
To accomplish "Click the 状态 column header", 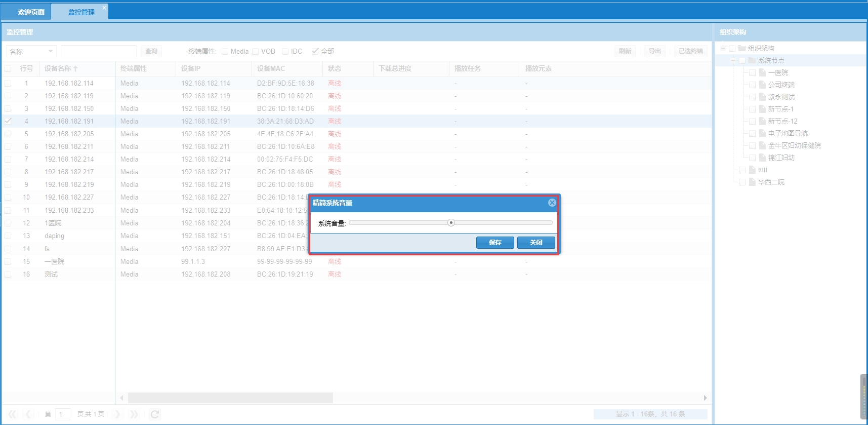I will [348, 68].
